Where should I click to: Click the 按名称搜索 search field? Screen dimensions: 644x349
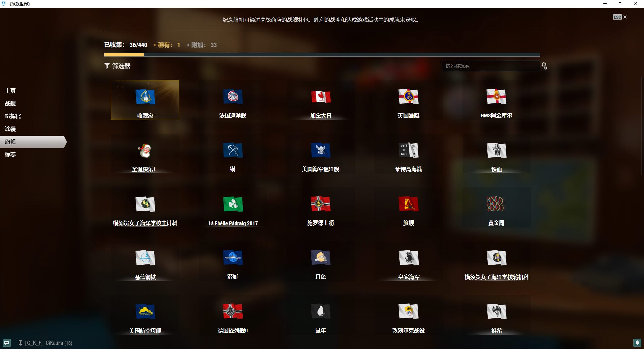[490, 66]
